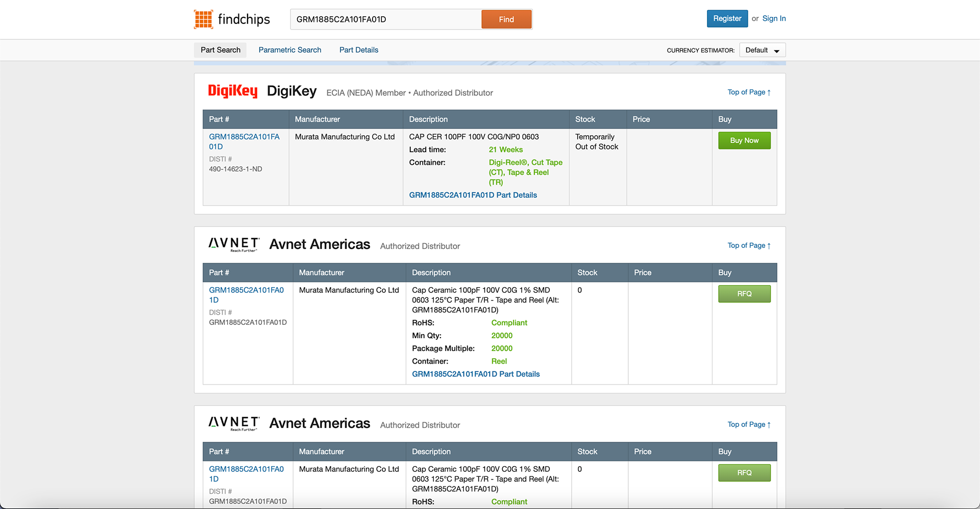Image resolution: width=980 pixels, height=509 pixels.
Task: Click Container value Reel in Avnet row
Action: (499, 362)
